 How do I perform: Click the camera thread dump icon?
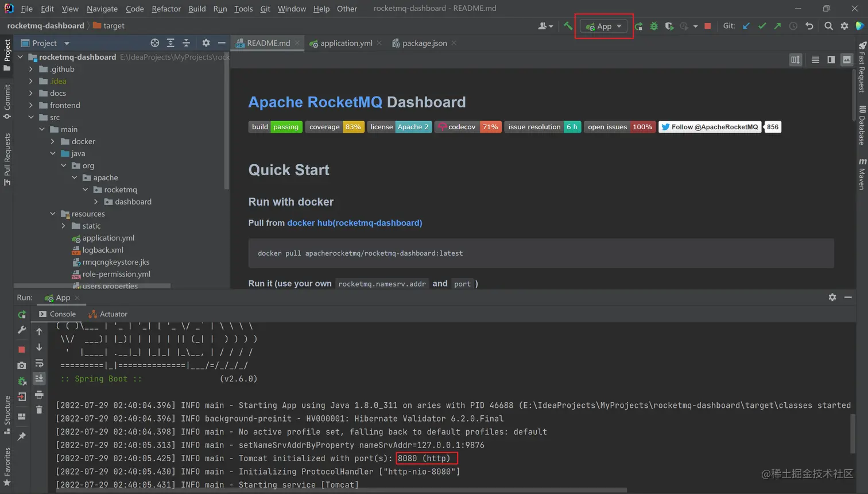[x=22, y=365]
